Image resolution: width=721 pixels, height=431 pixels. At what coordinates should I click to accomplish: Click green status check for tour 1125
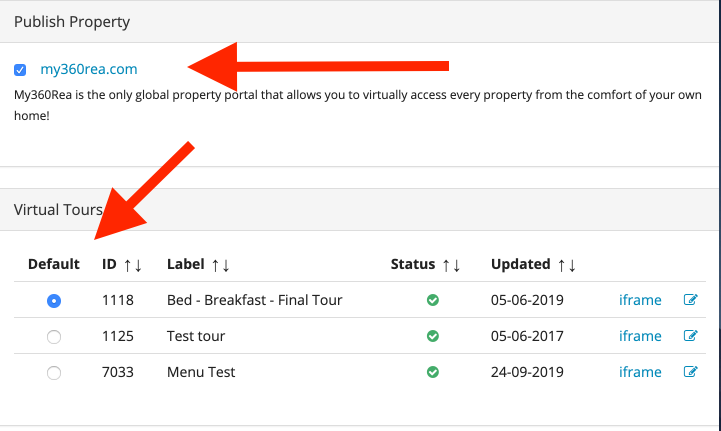(x=433, y=336)
